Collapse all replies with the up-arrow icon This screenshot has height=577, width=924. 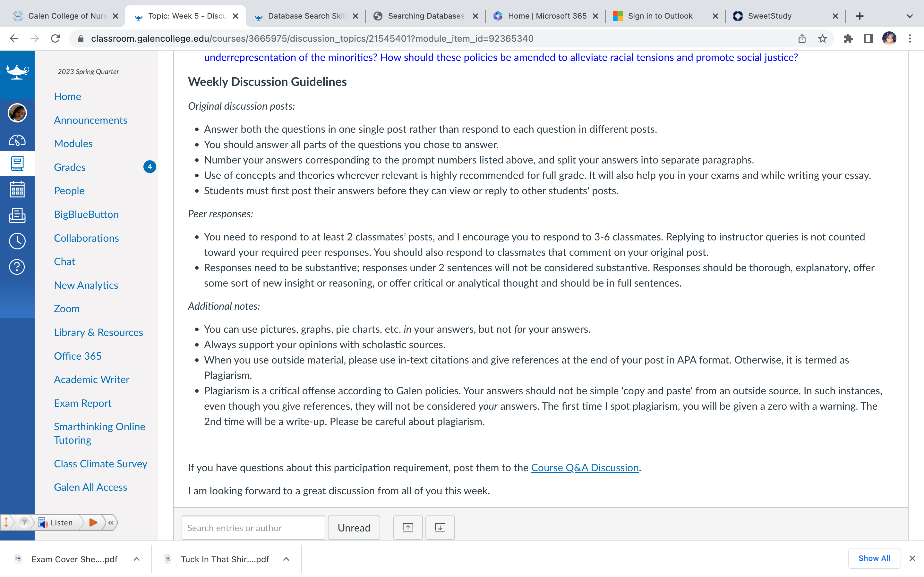tap(408, 528)
